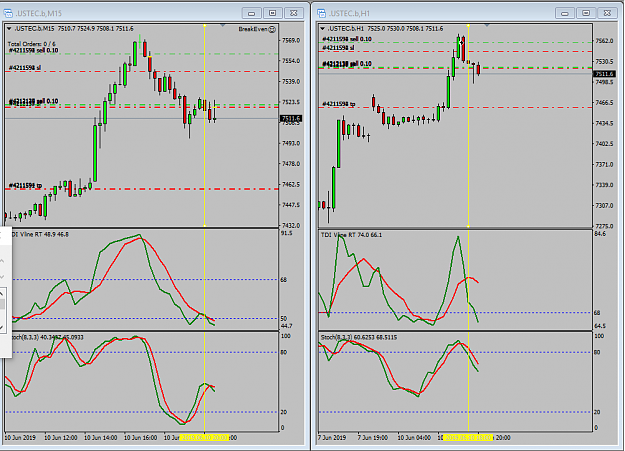The width and height of the screenshot is (625, 451).
Task: Maximize the .USTEC.b,M15 chart window
Action: [273, 13]
